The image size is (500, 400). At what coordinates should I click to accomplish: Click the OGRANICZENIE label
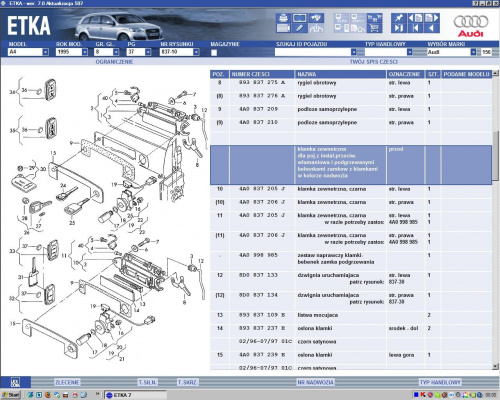114,62
